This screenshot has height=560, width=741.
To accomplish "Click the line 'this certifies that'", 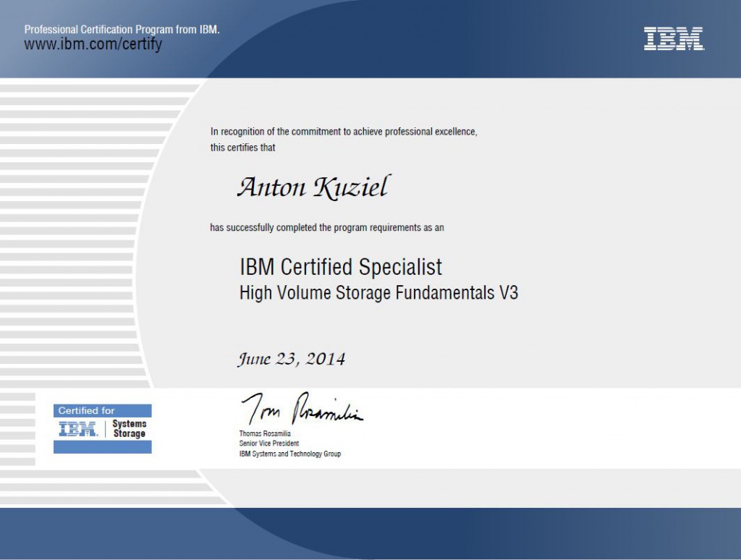I will coord(243,148).
